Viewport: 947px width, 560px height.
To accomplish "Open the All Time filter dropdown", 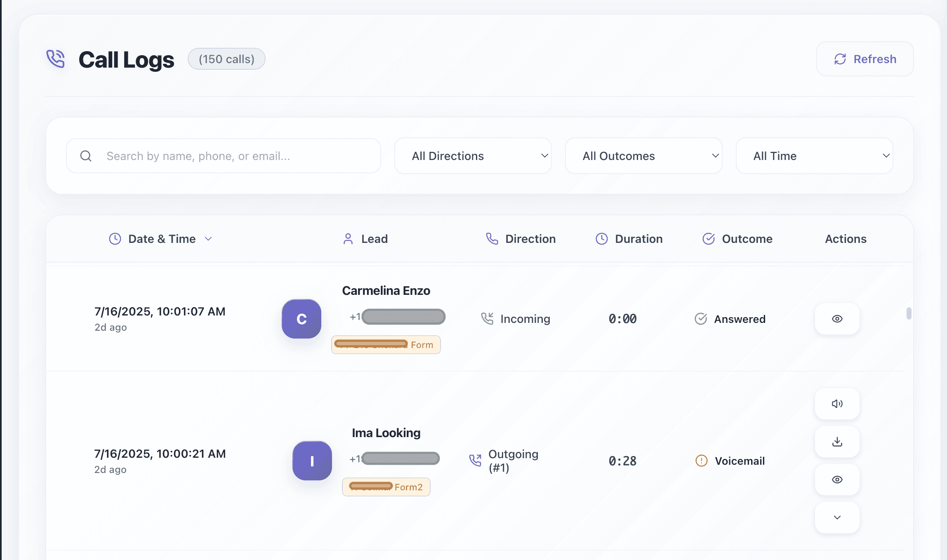I will pyautogui.click(x=814, y=156).
